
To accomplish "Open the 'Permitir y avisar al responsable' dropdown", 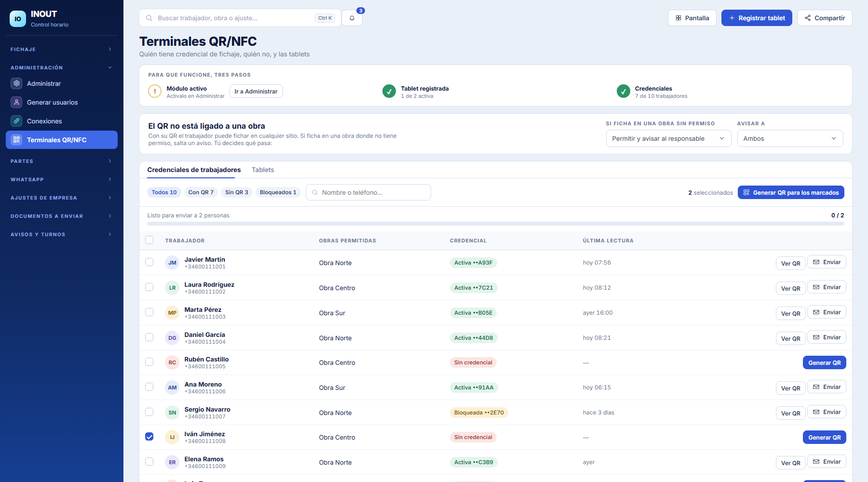I will coord(668,138).
